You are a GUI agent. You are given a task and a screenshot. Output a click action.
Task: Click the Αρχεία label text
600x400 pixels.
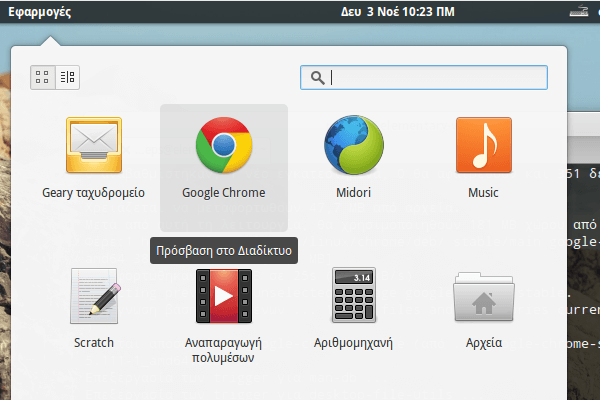tap(484, 343)
